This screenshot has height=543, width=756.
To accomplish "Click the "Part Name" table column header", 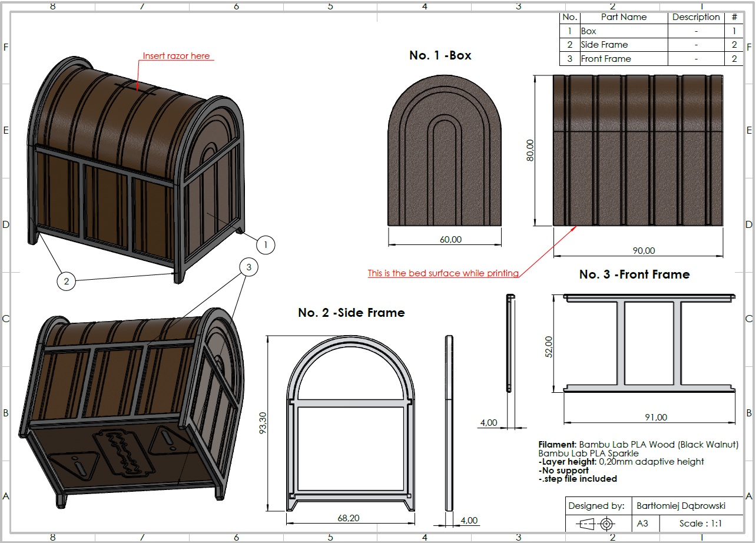I will [624, 17].
